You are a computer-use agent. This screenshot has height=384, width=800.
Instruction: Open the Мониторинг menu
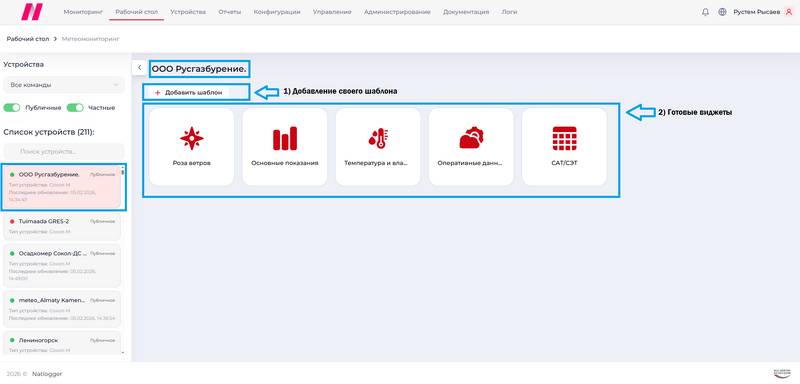[83, 12]
